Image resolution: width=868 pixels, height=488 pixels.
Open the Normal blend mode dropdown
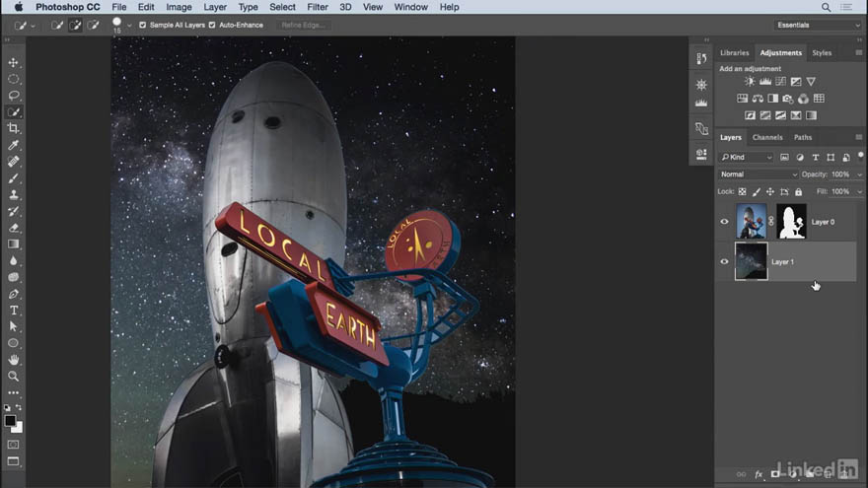pyautogui.click(x=759, y=174)
